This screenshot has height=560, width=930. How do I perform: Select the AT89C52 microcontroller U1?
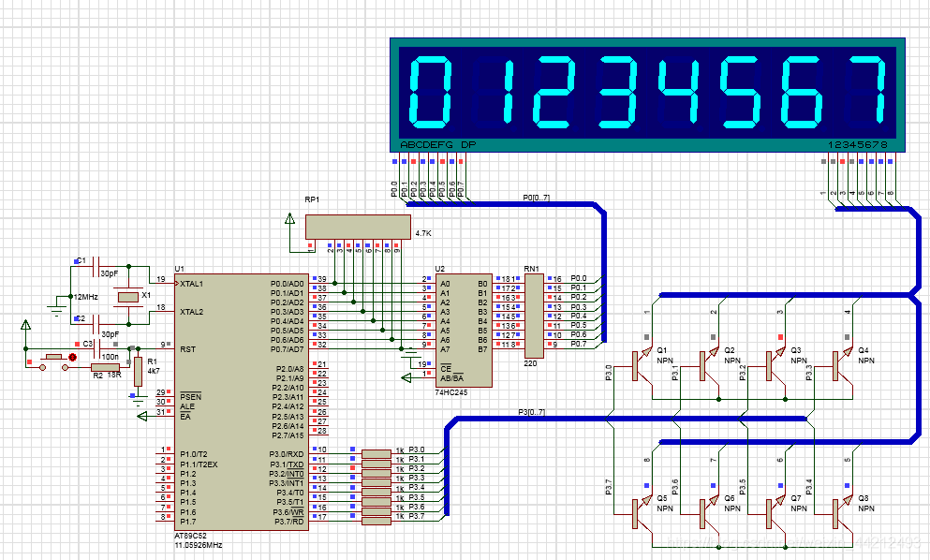[241, 402]
